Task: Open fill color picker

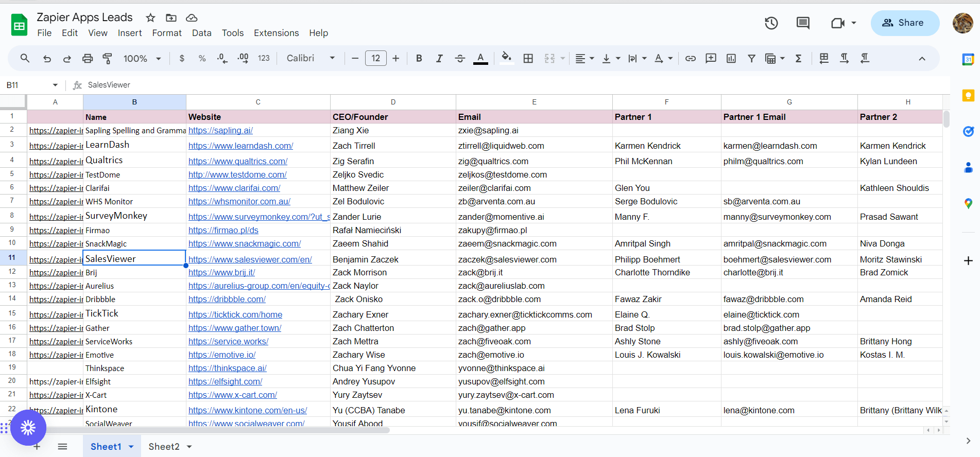Action: click(x=507, y=58)
